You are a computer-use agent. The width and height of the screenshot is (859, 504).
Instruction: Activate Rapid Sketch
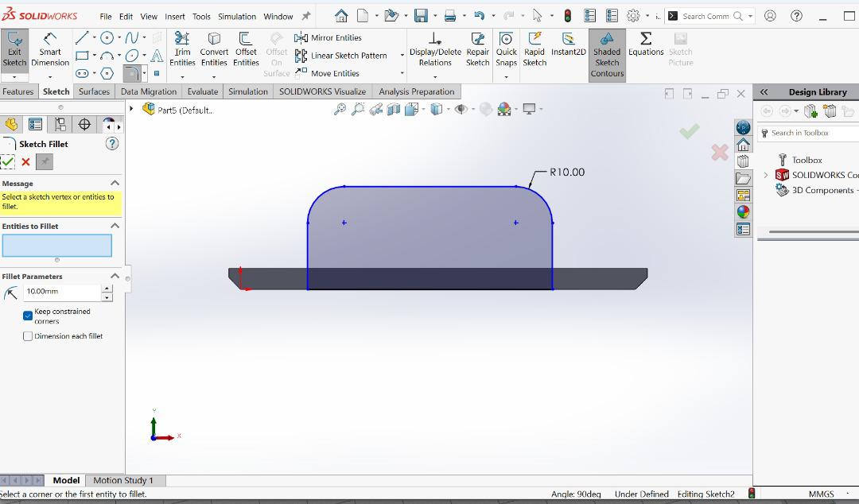point(534,49)
